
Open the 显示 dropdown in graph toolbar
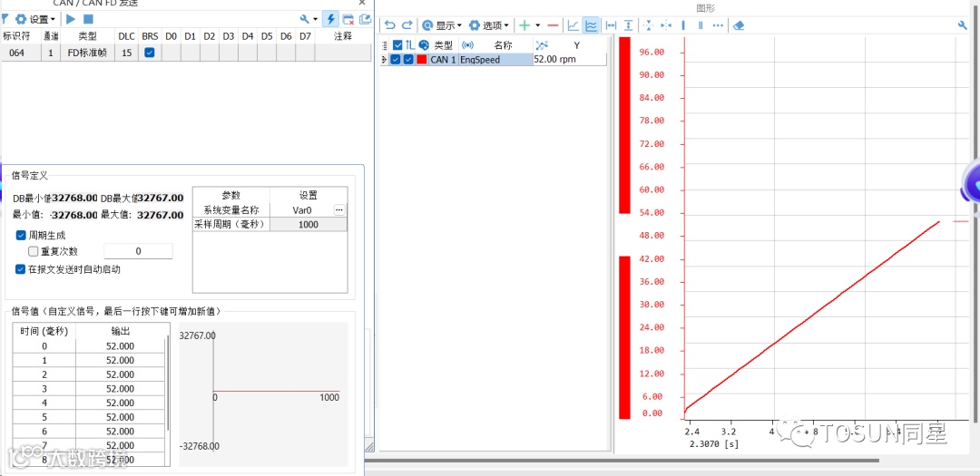[442, 25]
